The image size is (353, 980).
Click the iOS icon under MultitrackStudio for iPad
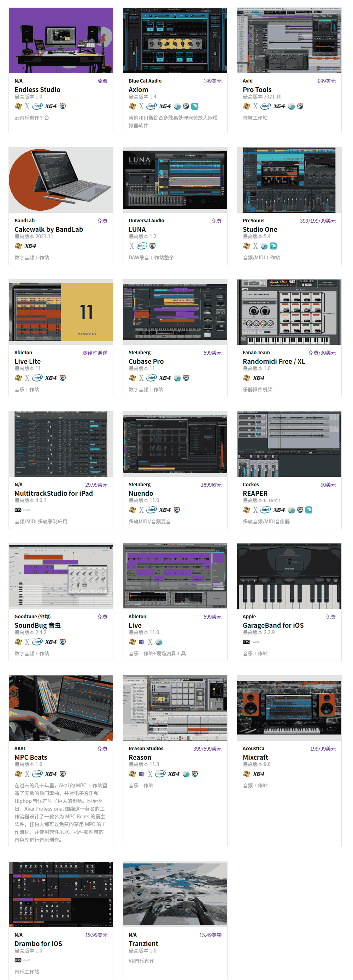pos(18,510)
